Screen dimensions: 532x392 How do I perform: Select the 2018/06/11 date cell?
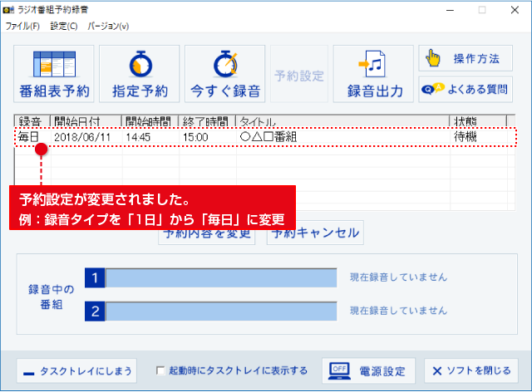(82, 137)
